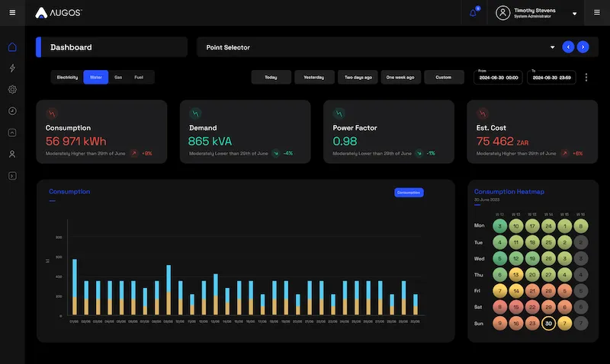The height and width of the screenshot is (364, 610).
Task: Open the left hamburger menu
Action: tap(12, 13)
